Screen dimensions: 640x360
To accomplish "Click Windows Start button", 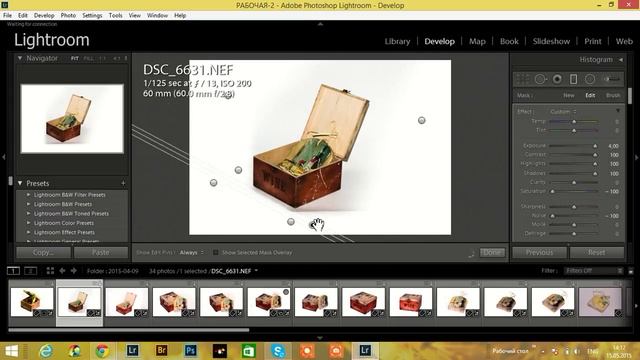I will tap(11, 351).
